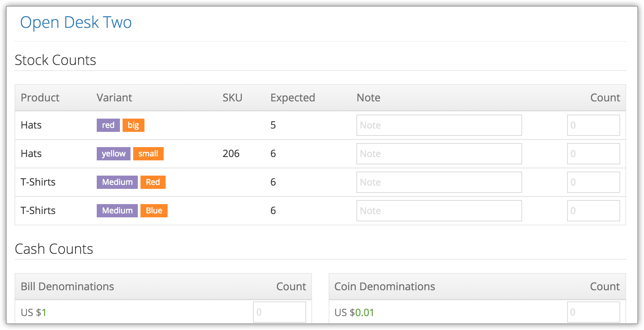Screen dimensions: 644x330
Task: Click the Count field for red big Hats
Action: click(593, 125)
